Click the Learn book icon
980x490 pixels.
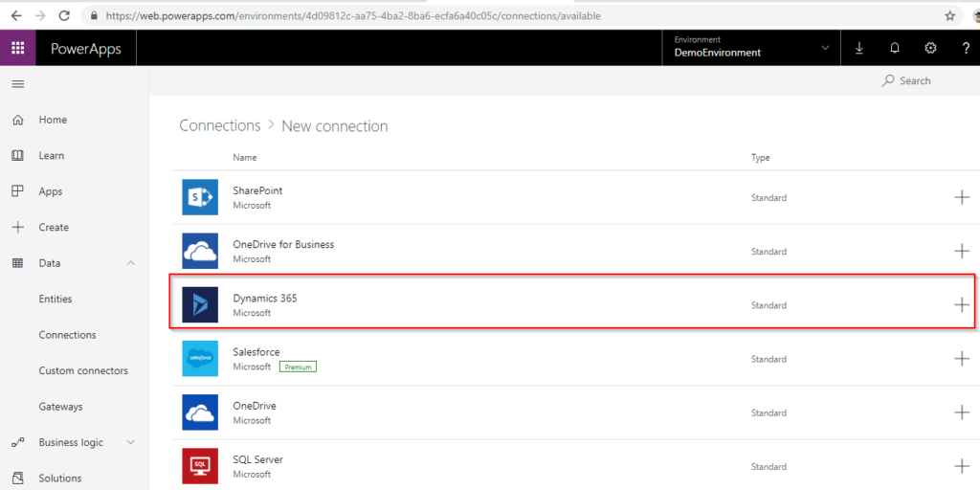(17, 156)
